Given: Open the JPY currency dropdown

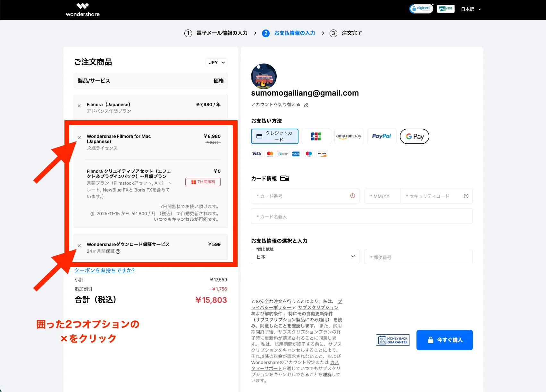Looking at the screenshot, I should (216, 62).
